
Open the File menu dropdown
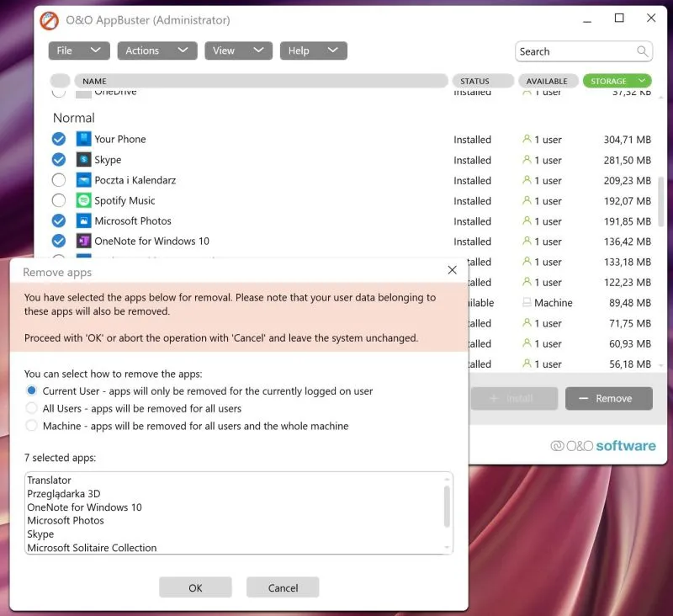tap(78, 50)
